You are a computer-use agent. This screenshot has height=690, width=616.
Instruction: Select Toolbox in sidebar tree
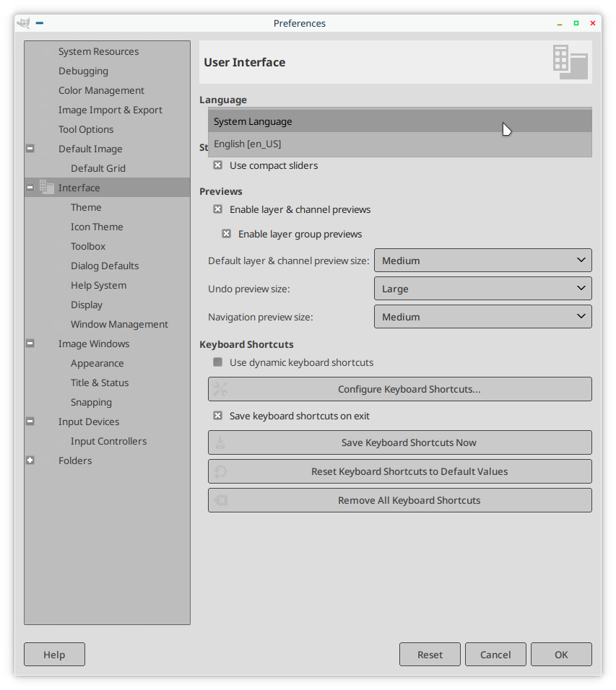coord(88,246)
